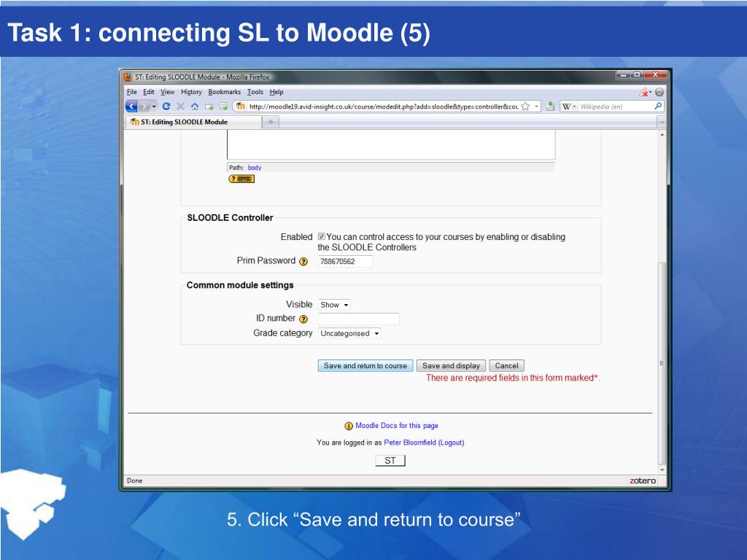Screen dimensions: 747x560
Task: Open the File menu
Action: tap(132, 92)
